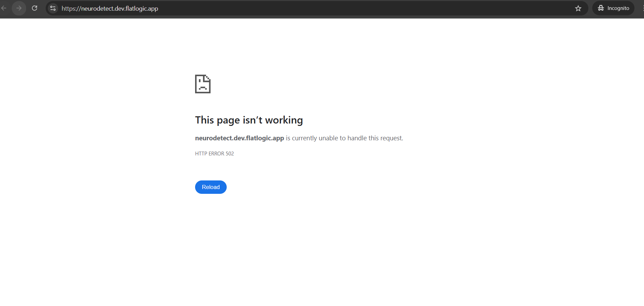The width and height of the screenshot is (644, 306).
Task: Click the "This page isn't working" heading
Action: pos(249,120)
